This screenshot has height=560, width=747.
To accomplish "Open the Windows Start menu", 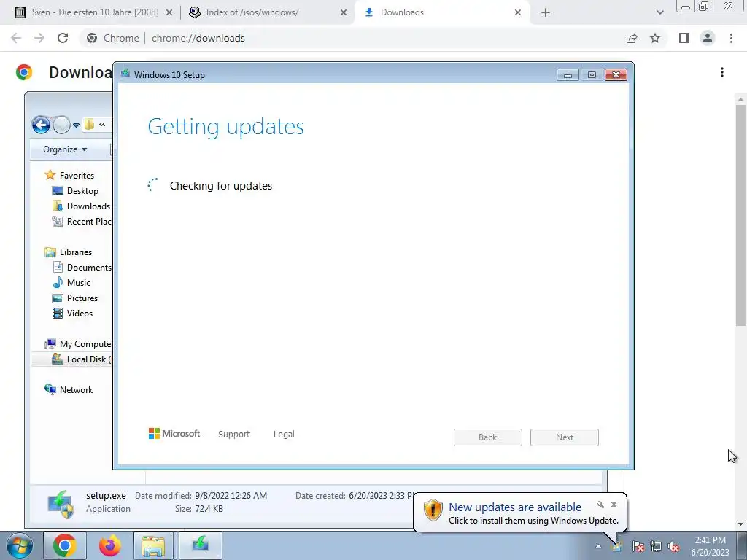I will pyautogui.click(x=20, y=545).
